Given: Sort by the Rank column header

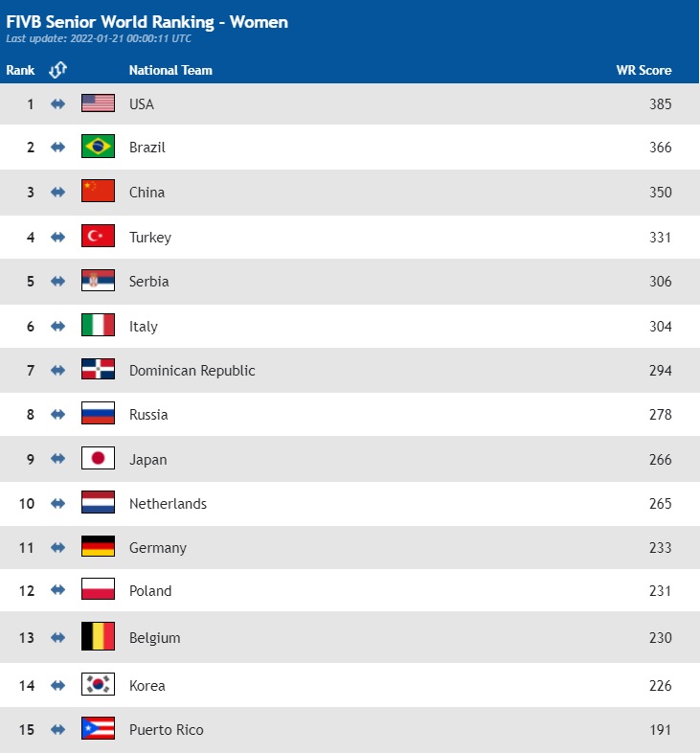Looking at the screenshot, I should [20, 70].
